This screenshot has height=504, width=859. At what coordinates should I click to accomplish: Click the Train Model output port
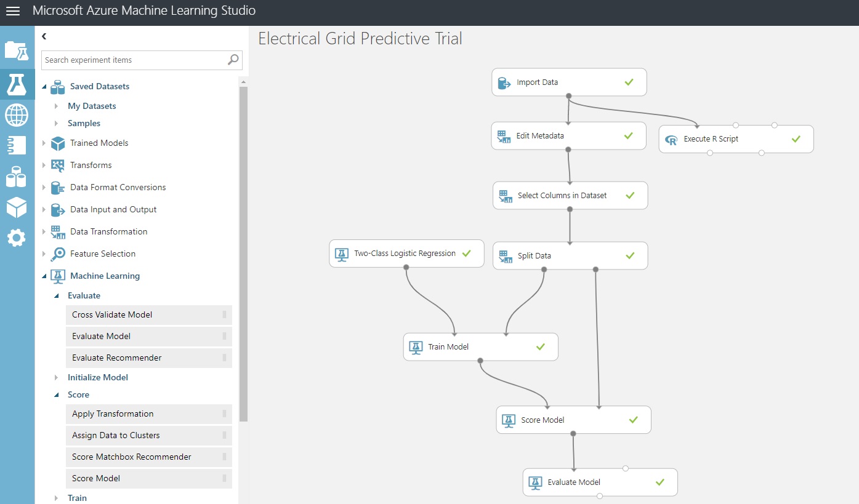tap(480, 361)
